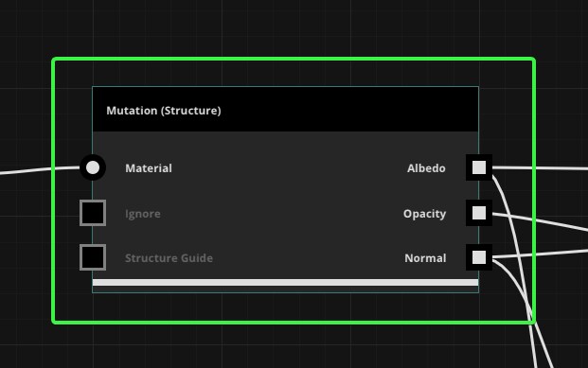The height and width of the screenshot is (368, 588).
Task: Click the square Ignore input socket
Action: [93, 213]
